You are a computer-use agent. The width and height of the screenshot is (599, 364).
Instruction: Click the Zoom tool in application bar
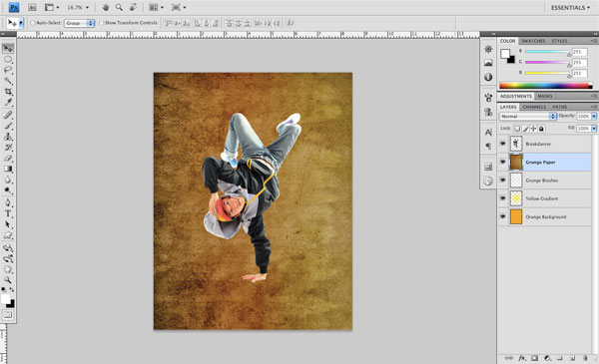pyautogui.click(x=119, y=7)
